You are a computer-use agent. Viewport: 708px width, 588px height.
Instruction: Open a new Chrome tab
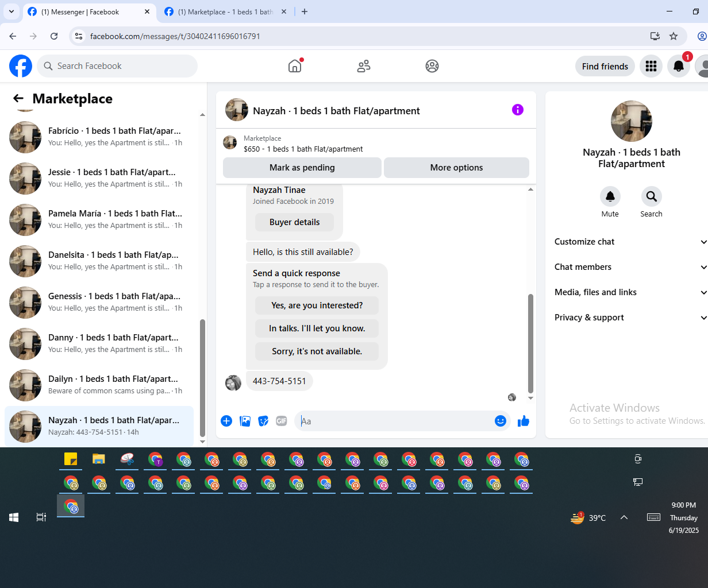pyautogui.click(x=305, y=11)
